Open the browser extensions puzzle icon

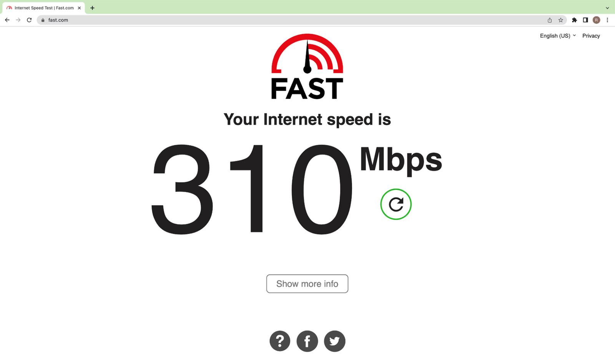(574, 20)
